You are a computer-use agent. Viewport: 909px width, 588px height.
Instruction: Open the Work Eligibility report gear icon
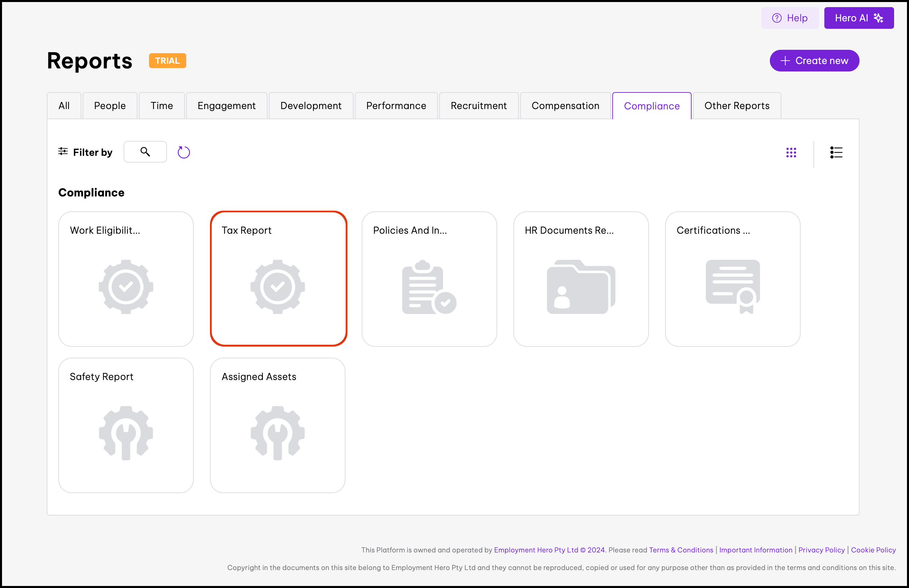(x=126, y=287)
